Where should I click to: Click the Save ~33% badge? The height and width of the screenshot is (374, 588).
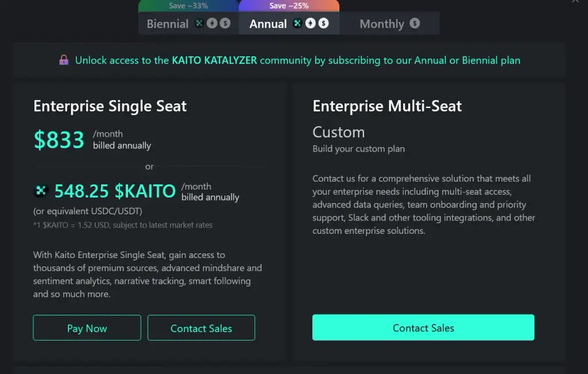tap(188, 6)
